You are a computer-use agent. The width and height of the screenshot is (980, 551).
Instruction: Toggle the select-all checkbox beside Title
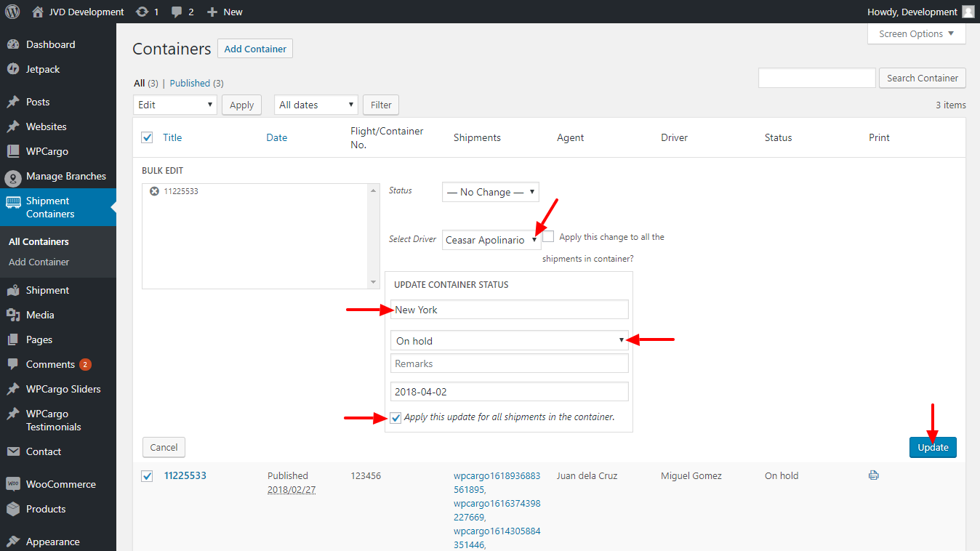coord(148,137)
